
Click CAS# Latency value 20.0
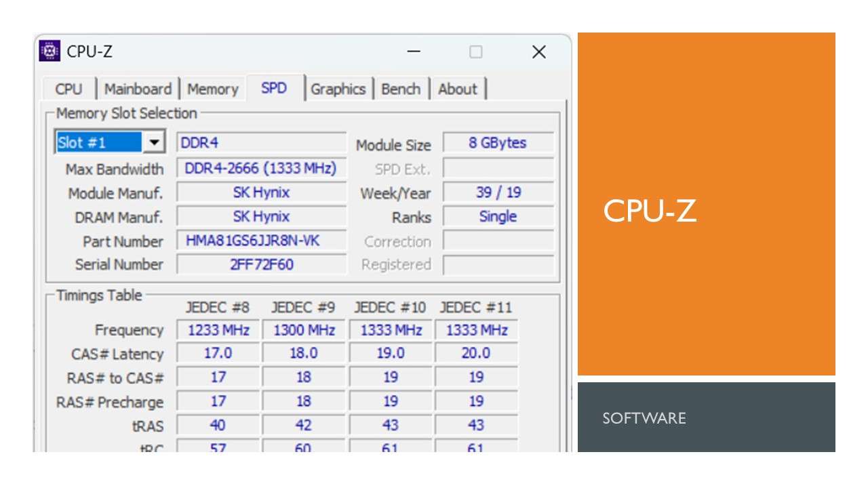(x=476, y=353)
